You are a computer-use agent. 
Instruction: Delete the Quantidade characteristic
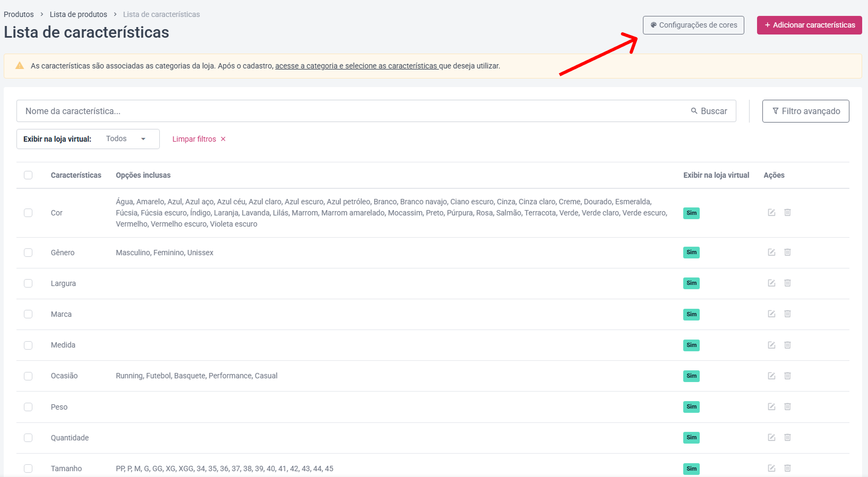click(788, 437)
